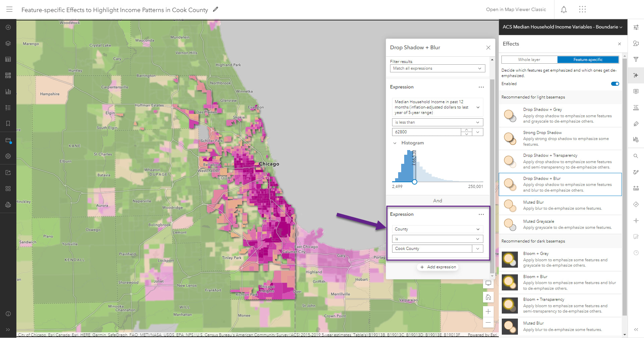Screen dimensions: 644x338
Task: Open the Tables panel icon
Action: click(8, 59)
